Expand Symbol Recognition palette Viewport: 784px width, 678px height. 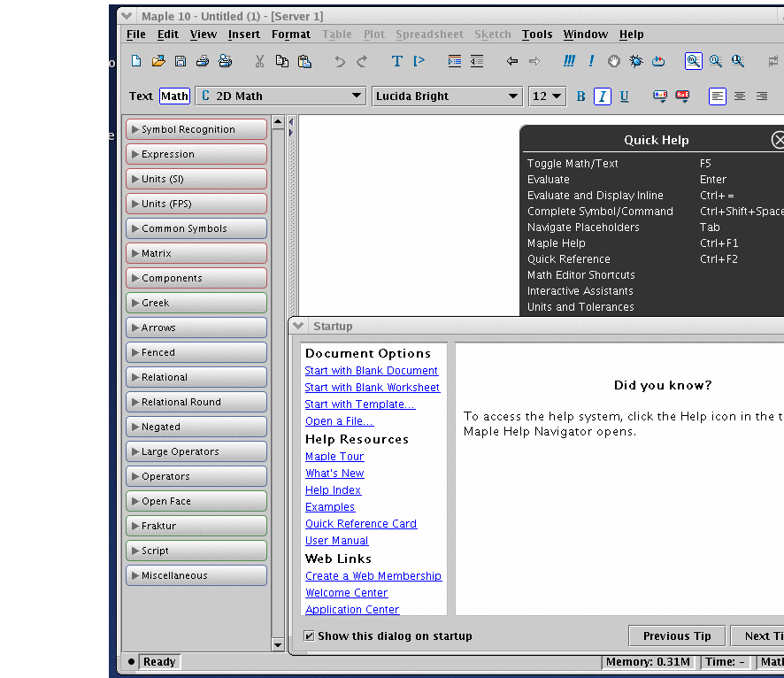coord(196,129)
